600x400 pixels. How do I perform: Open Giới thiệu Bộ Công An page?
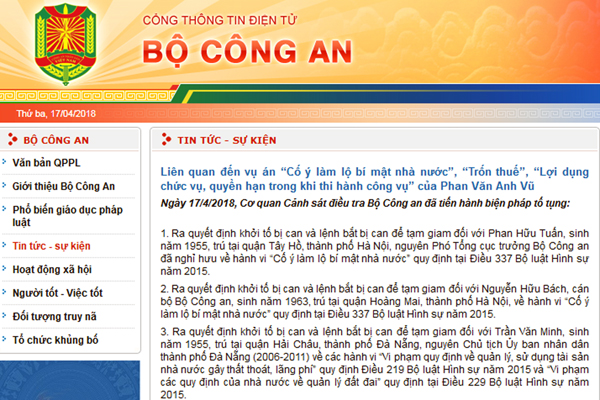(x=64, y=186)
